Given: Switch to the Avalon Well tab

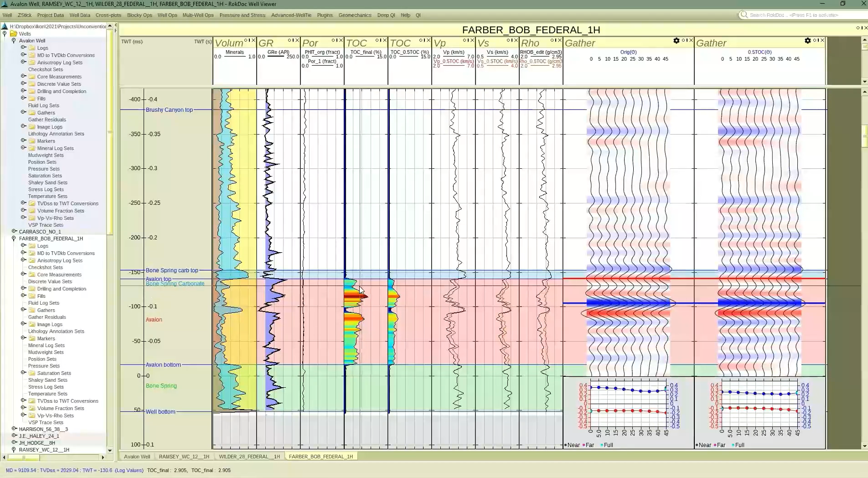Looking at the screenshot, I should pyautogui.click(x=137, y=456).
